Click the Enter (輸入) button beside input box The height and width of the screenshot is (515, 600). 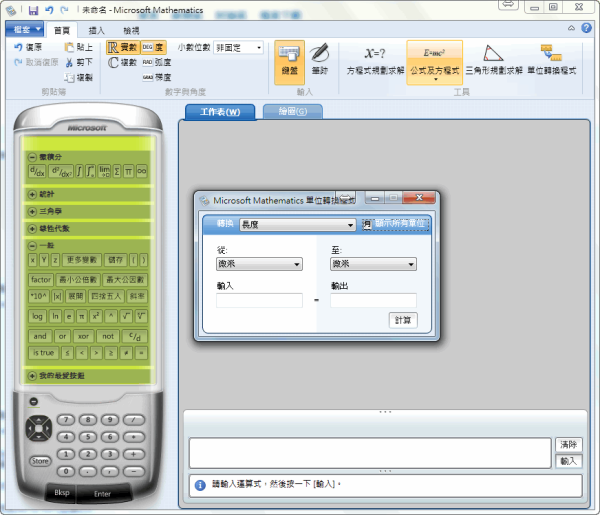point(569,461)
